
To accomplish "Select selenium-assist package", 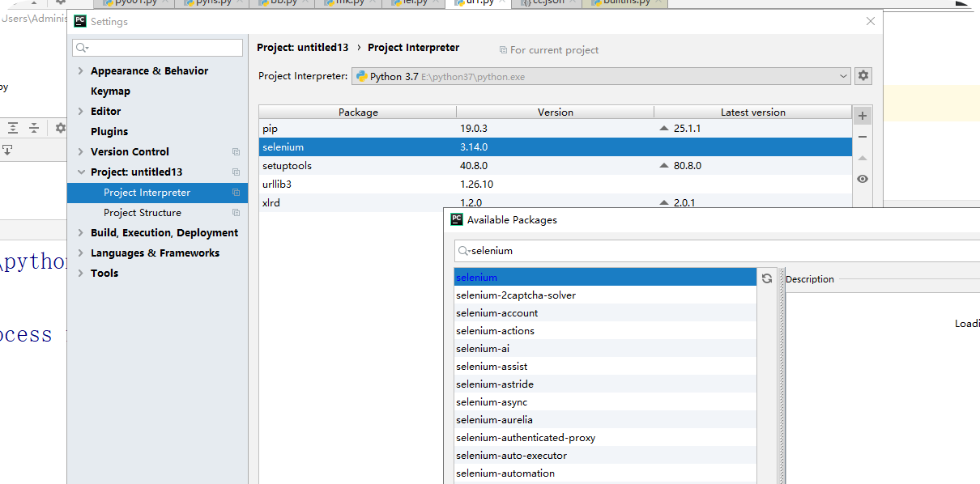I will pos(605,367).
